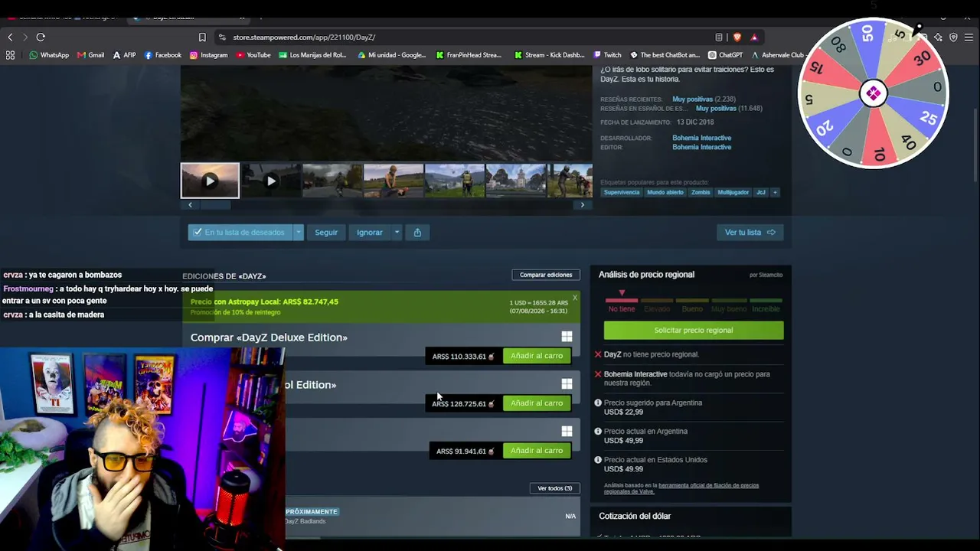The image size is (980, 551).
Task: Select the church building screenshot thumbnail
Action: click(x=516, y=181)
